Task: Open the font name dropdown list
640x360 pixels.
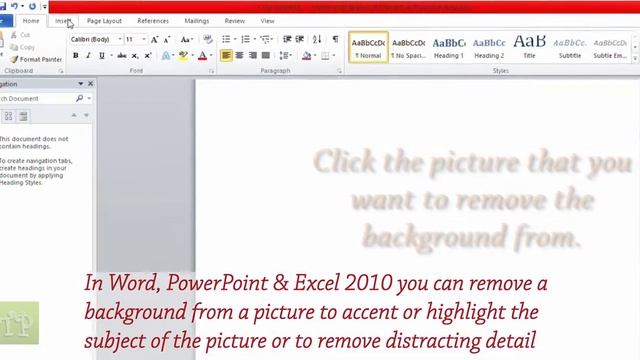Action: 120,40
